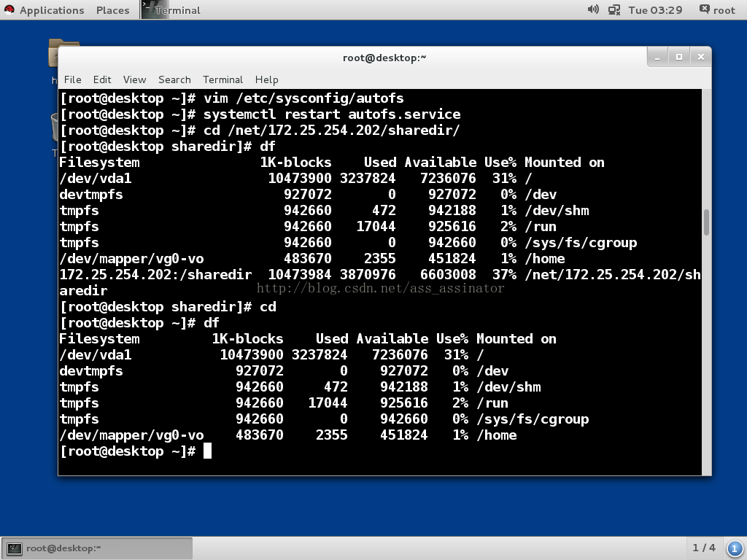The height and width of the screenshot is (560, 747).
Task: Click the home folder desktop icon
Action: click(x=53, y=52)
